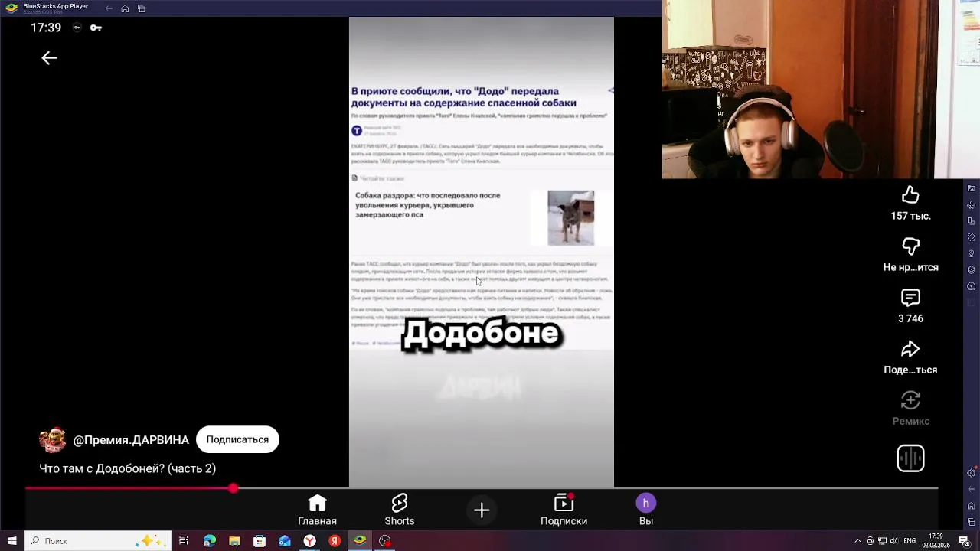The width and height of the screenshot is (980, 551).
Task: Expand hidden system tray icons chevron
Action: pos(858,541)
